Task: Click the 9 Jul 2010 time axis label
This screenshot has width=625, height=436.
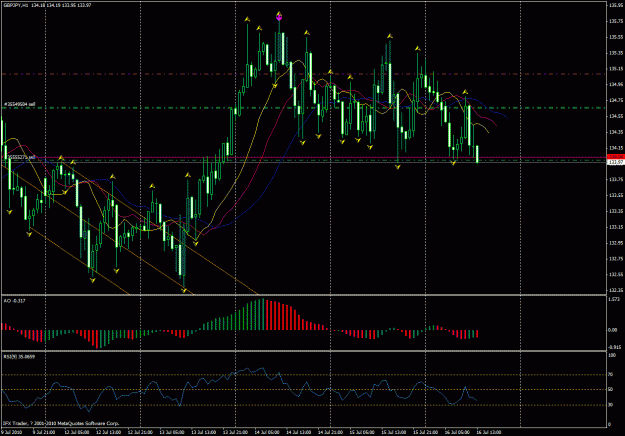Action: tap(11, 432)
